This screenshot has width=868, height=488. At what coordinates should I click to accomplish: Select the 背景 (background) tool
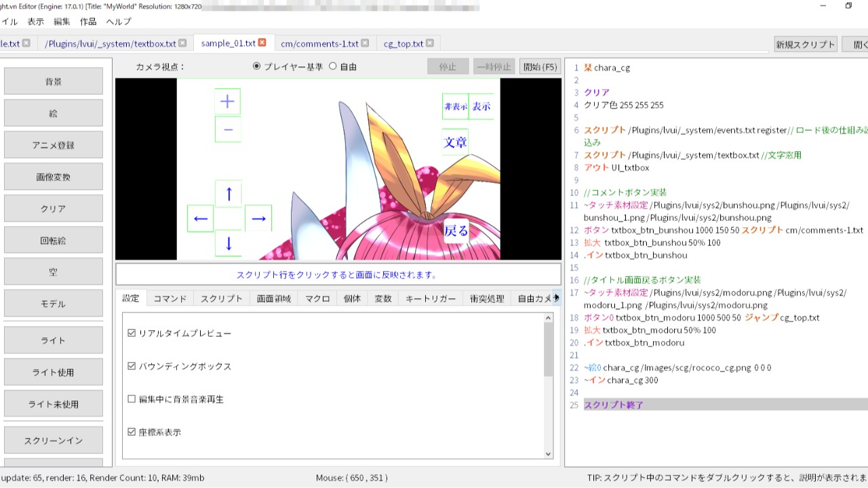tap(54, 81)
